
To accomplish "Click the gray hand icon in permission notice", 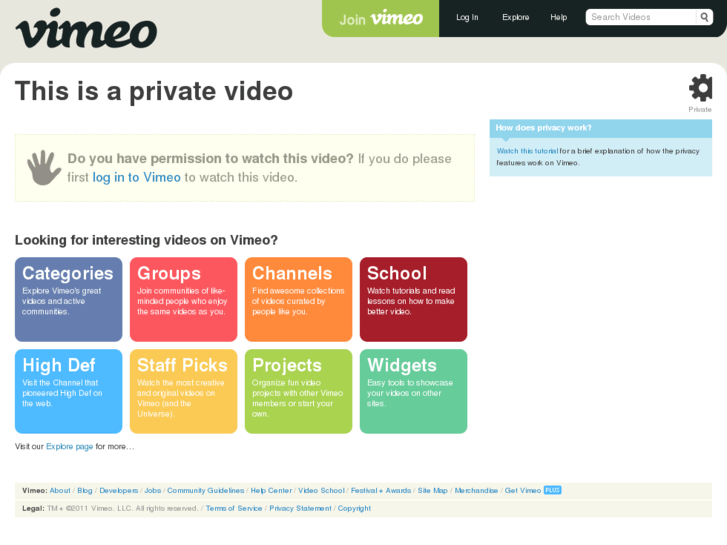I will pos(44,167).
